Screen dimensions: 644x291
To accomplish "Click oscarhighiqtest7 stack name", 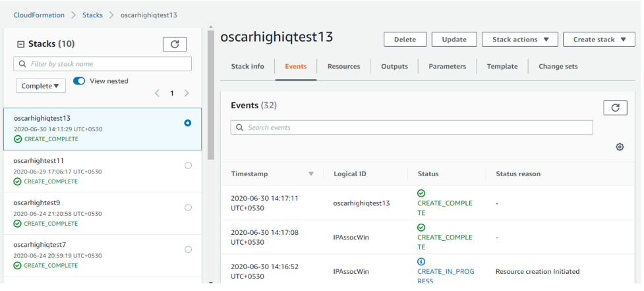I will point(40,245).
